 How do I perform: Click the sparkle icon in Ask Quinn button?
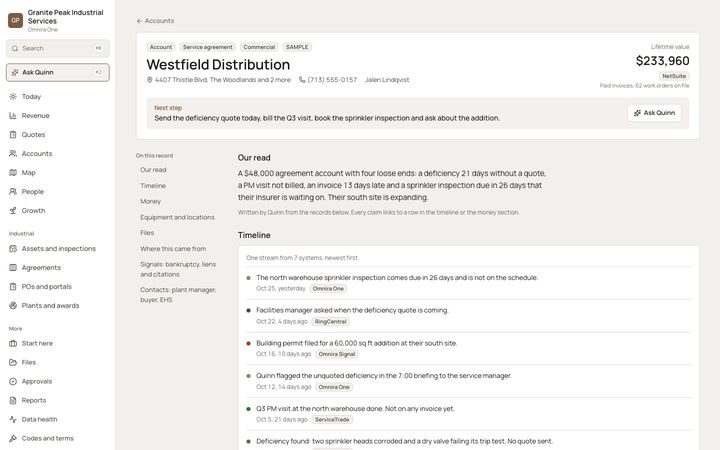[637, 113]
